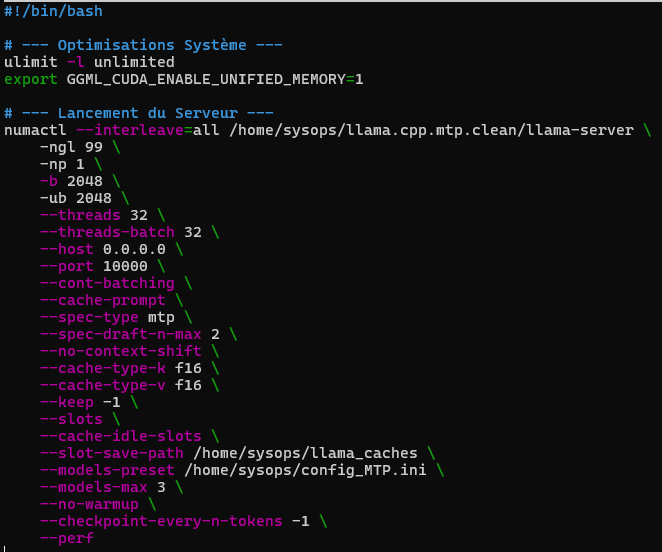The width and height of the screenshot is (662, 552).
Task: Click the '/home/sysops/llama_caches' path
Action: [305, 453]
